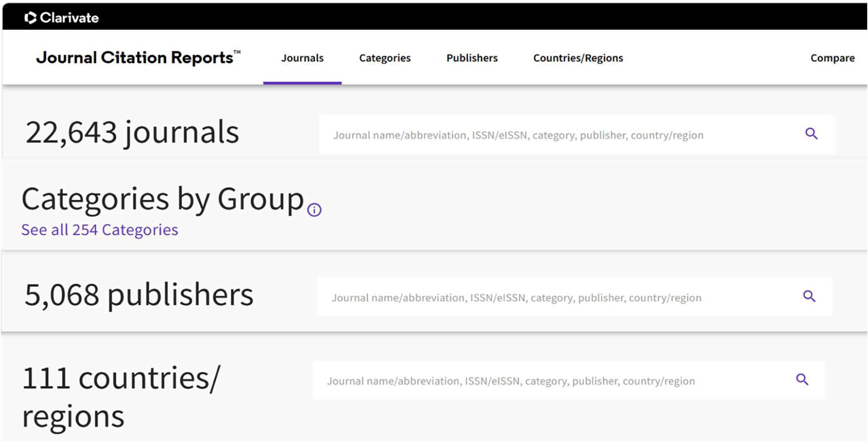Click the search icon in the publishers row
The width and height of the screenshot is (868, 442).
coord(809,296)
